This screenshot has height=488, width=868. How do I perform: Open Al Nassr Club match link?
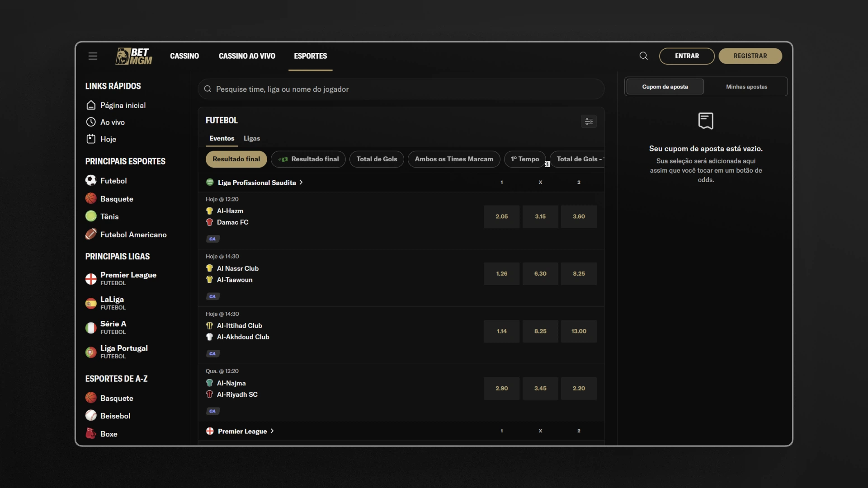pyautogui.click(x=238, y=268)
